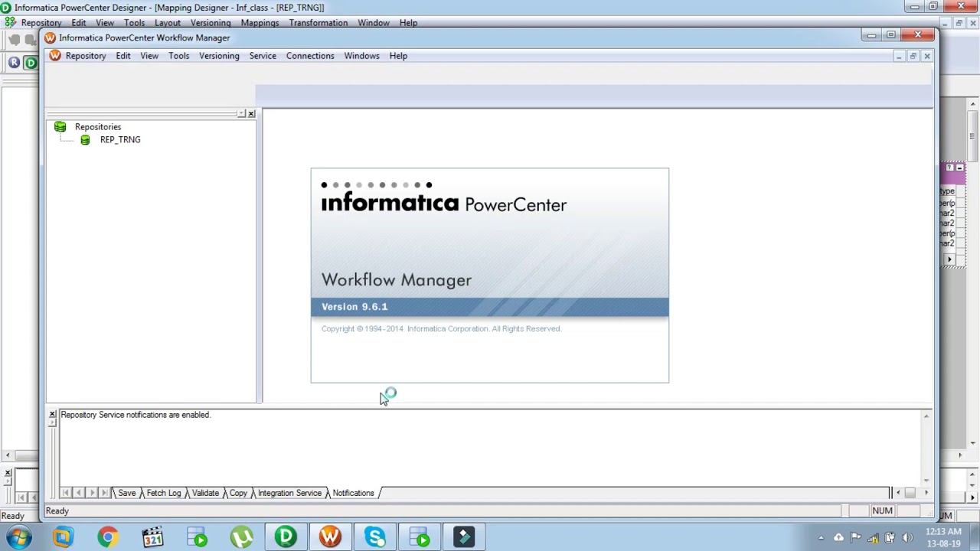
Task: Close the navigator panel
Action: pos(251,113)
